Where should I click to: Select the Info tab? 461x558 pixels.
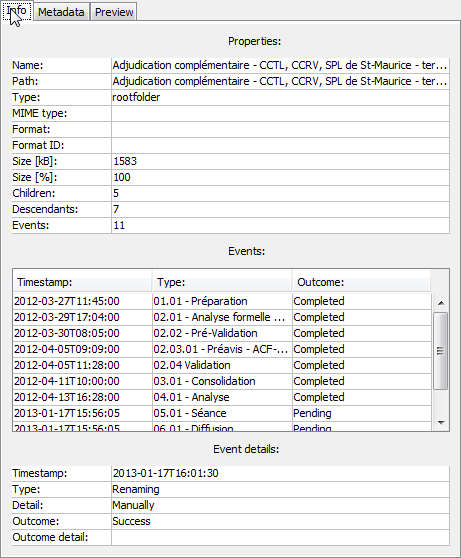[x=17, y=11]
